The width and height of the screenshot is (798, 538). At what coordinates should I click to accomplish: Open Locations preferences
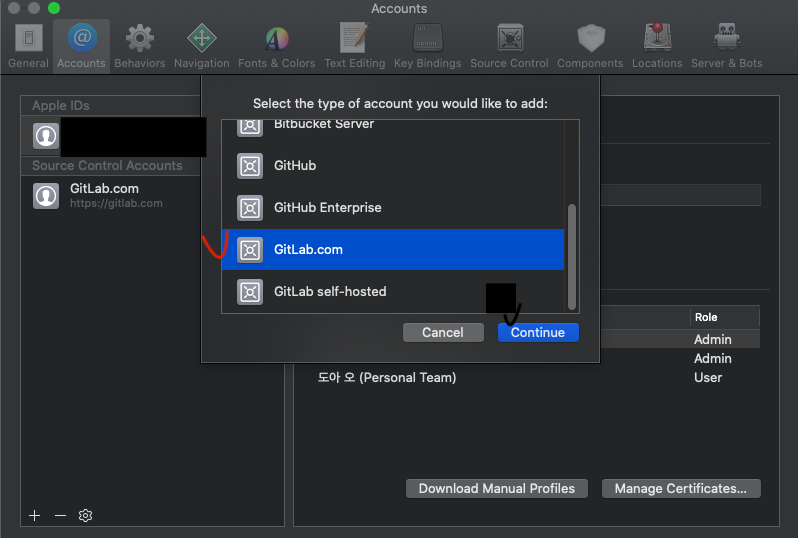coord(657,47)
